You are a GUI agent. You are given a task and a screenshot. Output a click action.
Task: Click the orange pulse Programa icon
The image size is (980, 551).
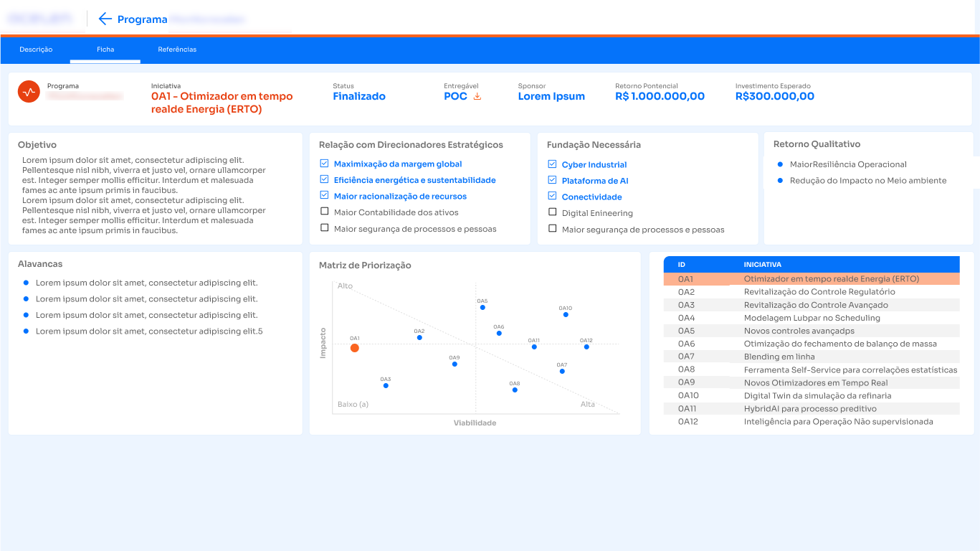29,91
